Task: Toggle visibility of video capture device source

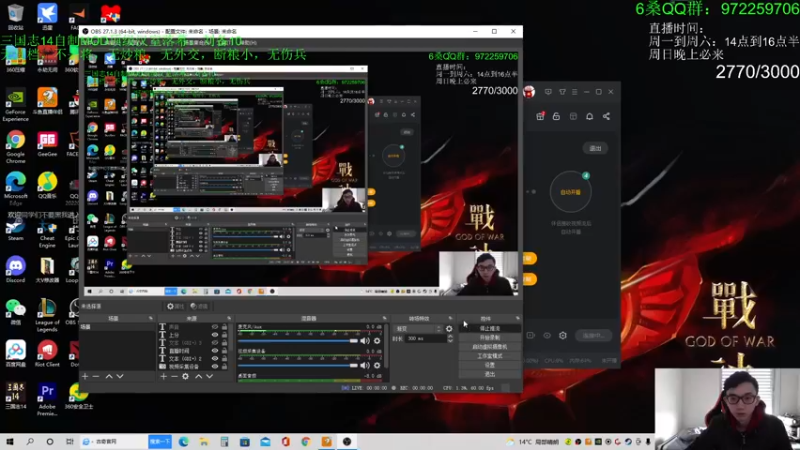Action: 215,366
